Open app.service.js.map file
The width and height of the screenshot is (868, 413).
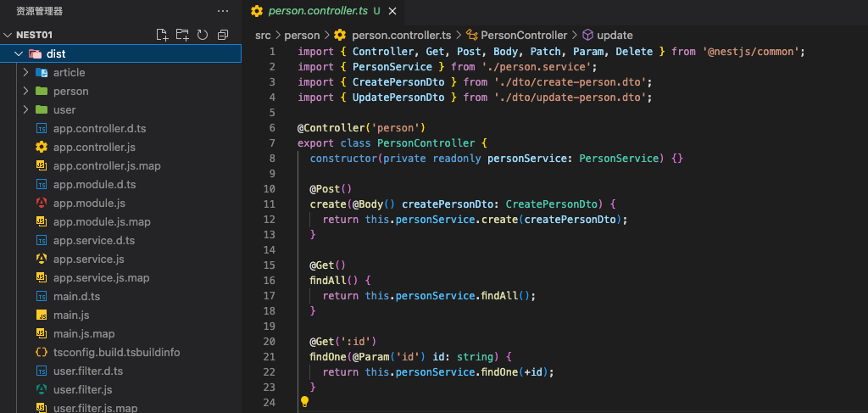[x=102, y=278]
